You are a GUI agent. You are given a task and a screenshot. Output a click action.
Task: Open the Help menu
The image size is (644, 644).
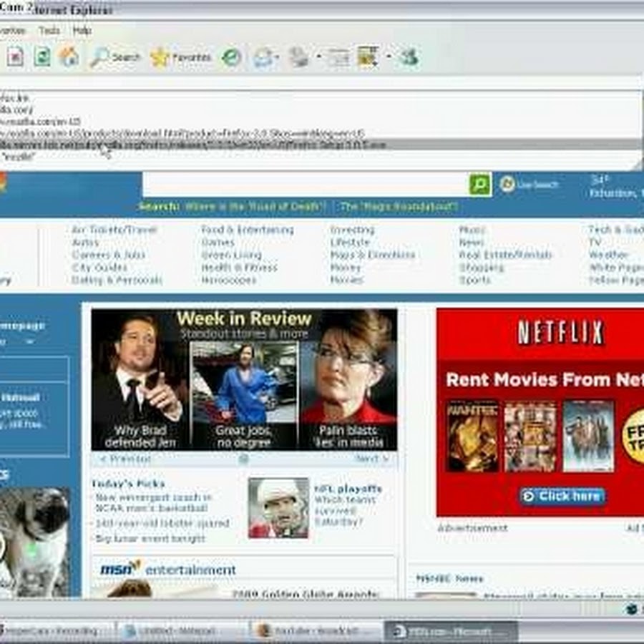coord(82,31)
